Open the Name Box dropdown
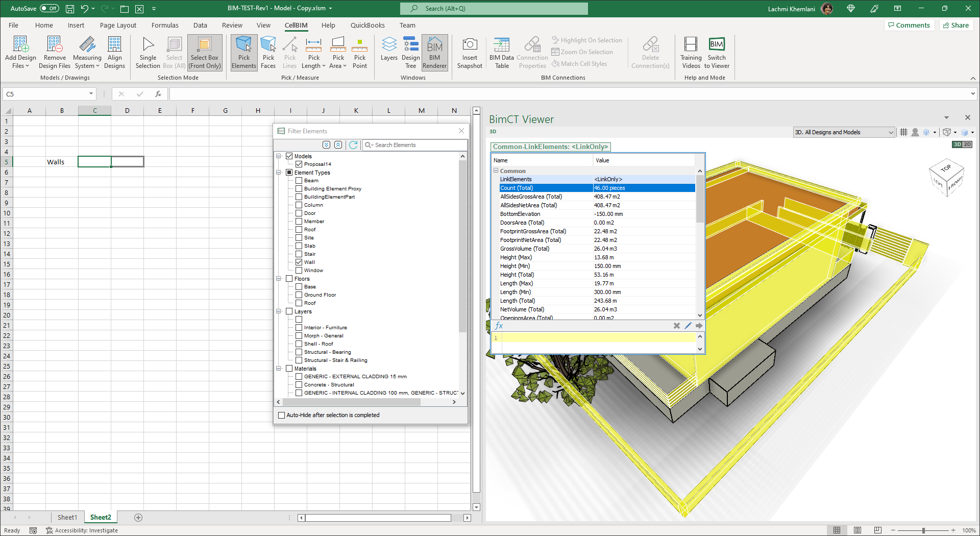 pos(91,94)
